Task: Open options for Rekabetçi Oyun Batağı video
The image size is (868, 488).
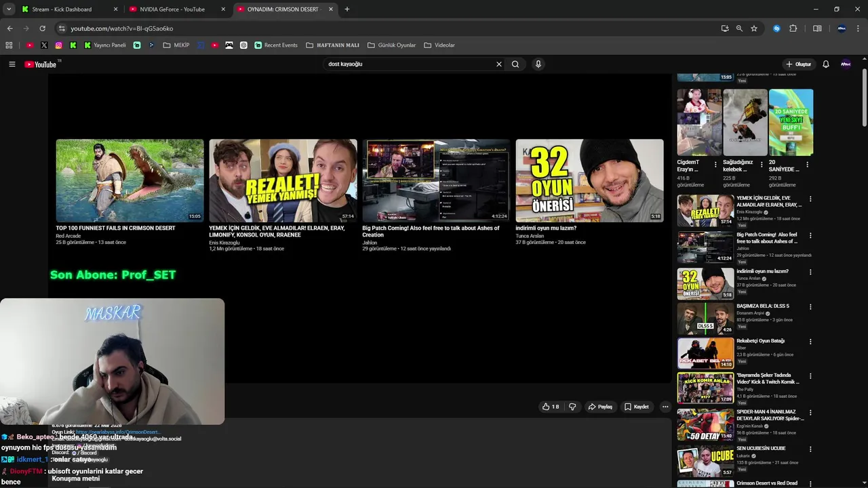Action: [x=810, y=342]
